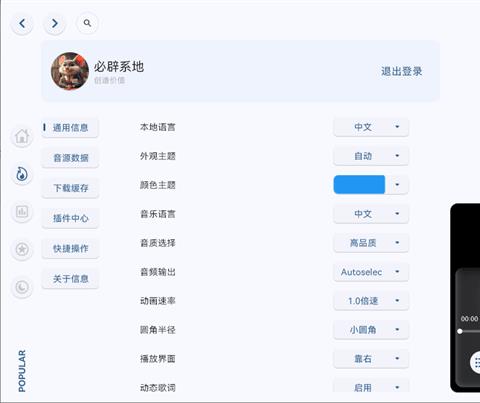Expand the 外观主题 dropdown showing 自动

pyautogui.click(x=371, y=156)
